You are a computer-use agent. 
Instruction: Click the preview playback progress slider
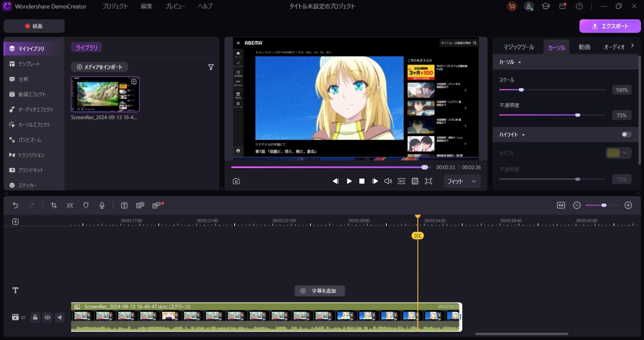tap(331, 167)
